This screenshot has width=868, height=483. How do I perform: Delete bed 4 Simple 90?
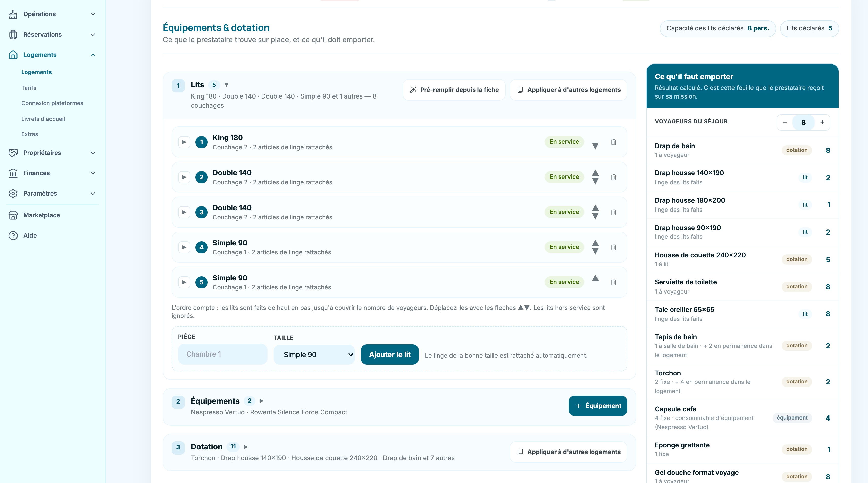(x=614, y=247)
